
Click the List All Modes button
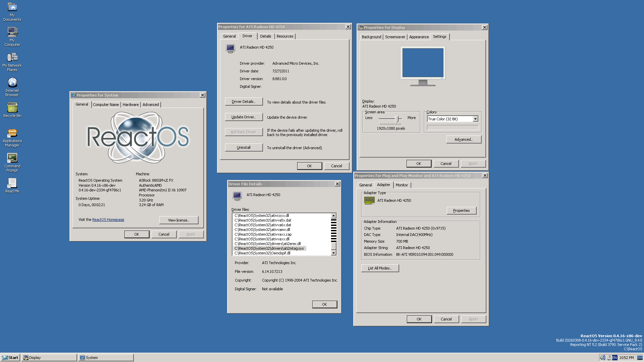coord(380,268)
